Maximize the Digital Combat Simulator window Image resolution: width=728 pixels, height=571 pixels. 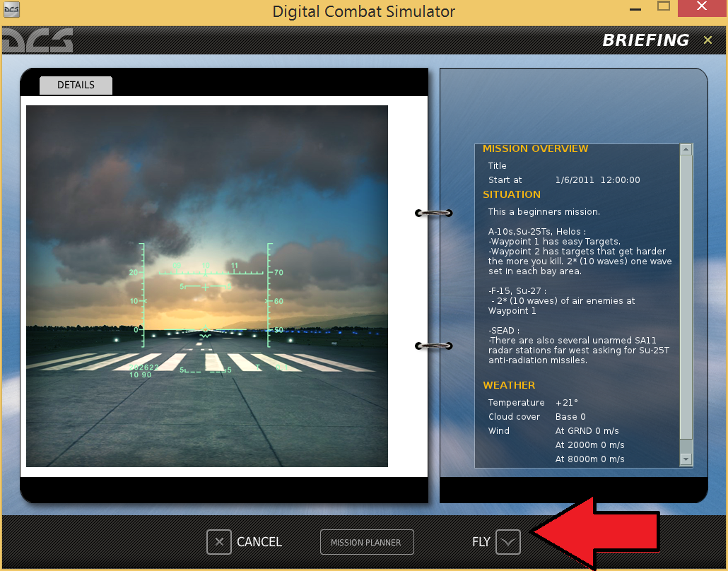click(664, 7)
